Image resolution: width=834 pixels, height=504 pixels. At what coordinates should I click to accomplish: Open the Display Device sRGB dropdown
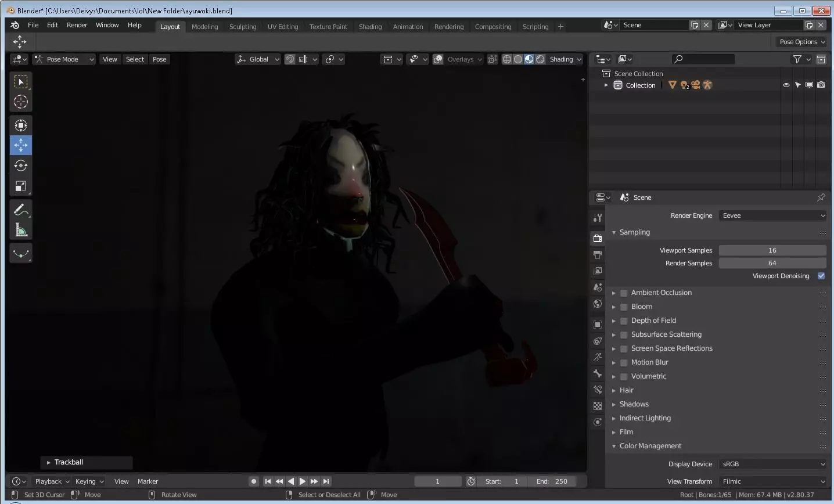click(x=772, y=464)
